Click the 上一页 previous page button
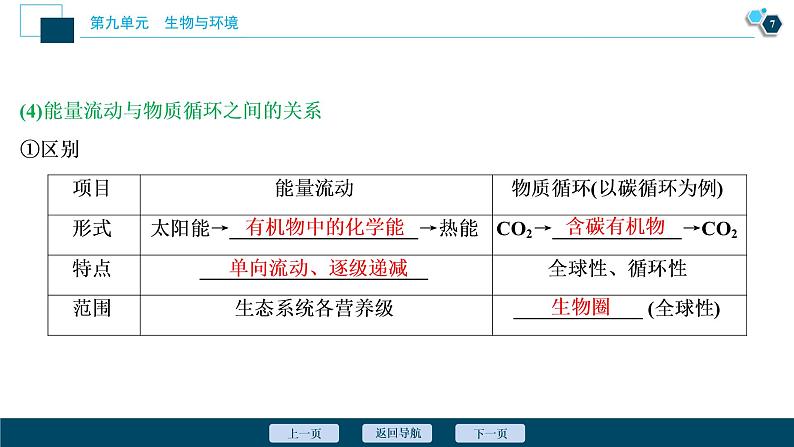The width and height of the screenshot is (794, 447). (x=304, y=433)
